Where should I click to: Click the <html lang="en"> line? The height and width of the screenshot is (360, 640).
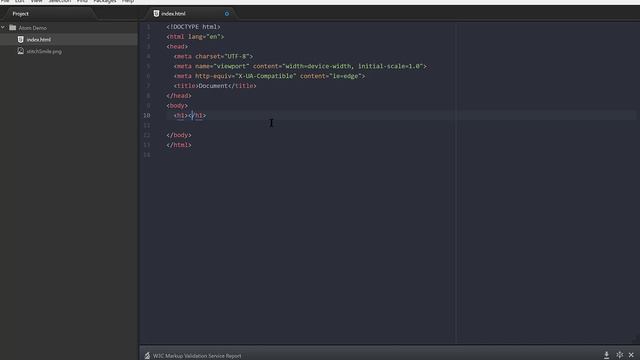tap(195, 36)
